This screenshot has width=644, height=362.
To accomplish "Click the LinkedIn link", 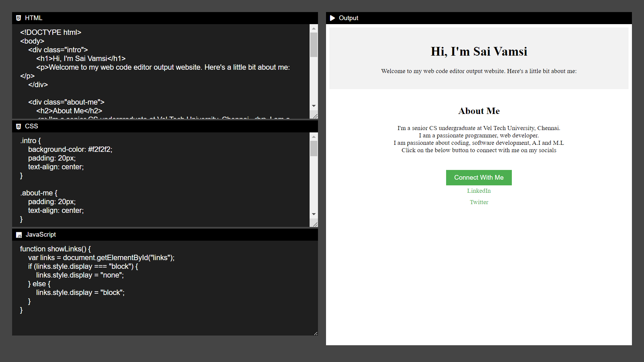I will pyautogui.click(x=479, y=191).
